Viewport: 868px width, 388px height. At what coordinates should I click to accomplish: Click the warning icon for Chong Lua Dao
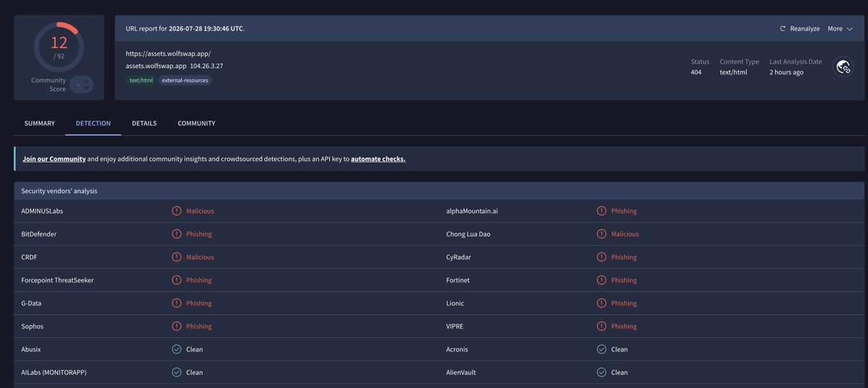[x=602, y=234]
